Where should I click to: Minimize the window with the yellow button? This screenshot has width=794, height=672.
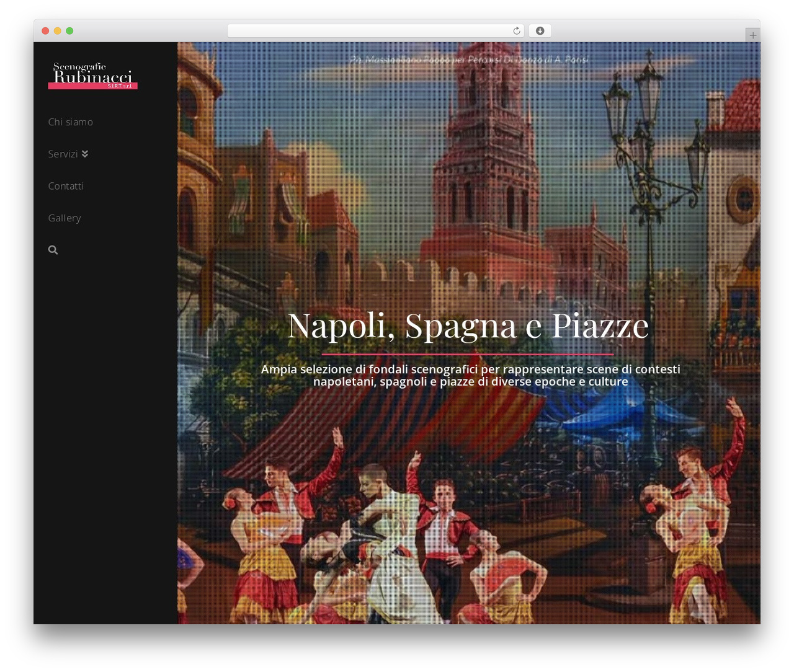click(x=57, y=31)
